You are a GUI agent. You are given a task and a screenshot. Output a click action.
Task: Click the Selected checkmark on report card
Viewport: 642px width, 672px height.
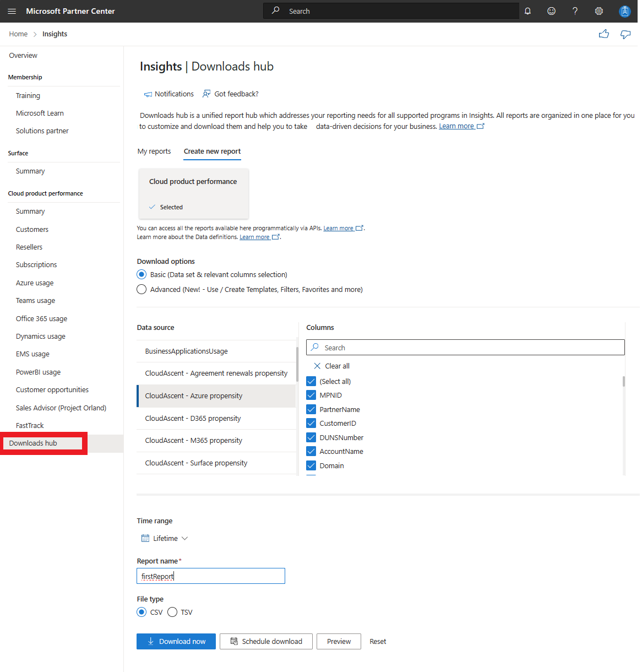[x=153, y=207]
